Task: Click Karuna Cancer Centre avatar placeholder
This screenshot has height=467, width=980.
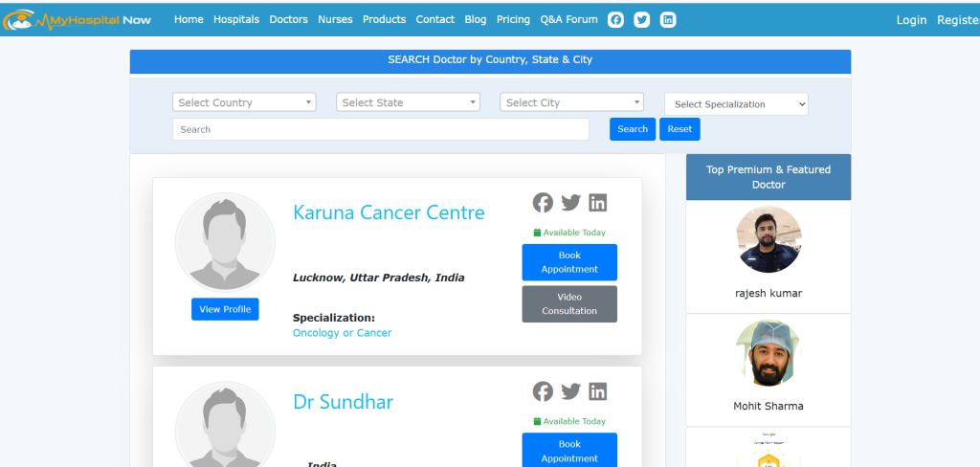Action: pos(225,242)
